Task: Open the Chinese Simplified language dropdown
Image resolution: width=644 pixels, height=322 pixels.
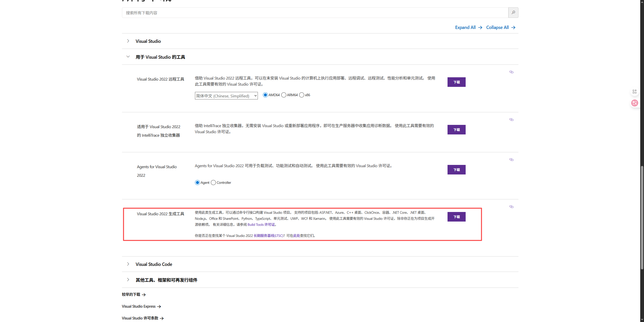Action: (226, 96)
